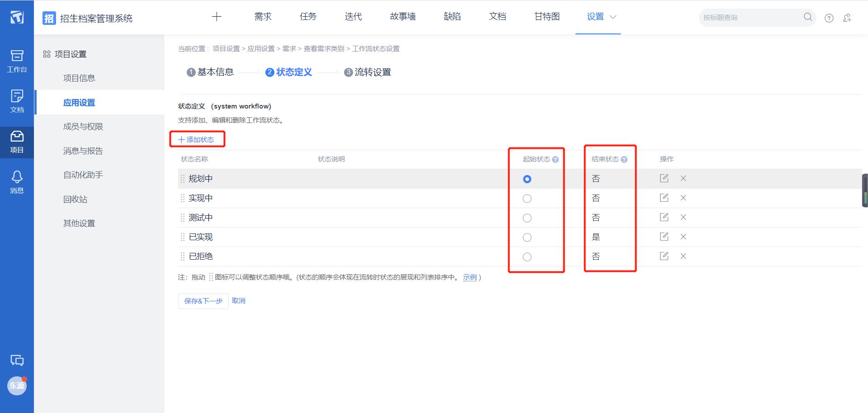The width and height of the screenshot is (868, 413).
Task: Delete the 规划中 status
Action: point(684,178)
